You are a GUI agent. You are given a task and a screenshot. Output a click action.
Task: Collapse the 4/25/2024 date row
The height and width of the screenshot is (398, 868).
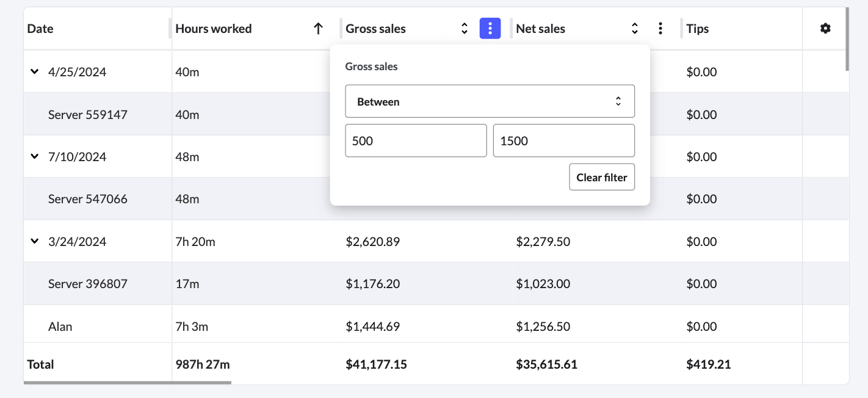pos(35,71)
